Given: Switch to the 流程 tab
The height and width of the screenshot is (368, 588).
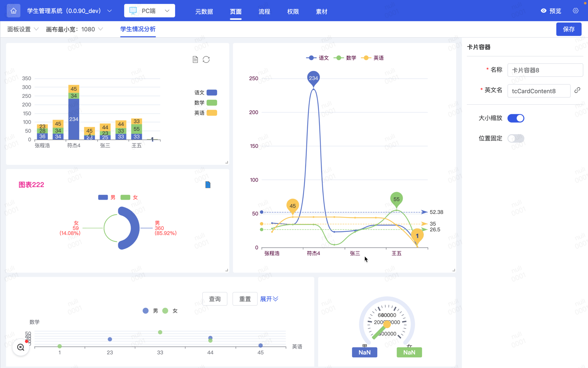Looking at the screenshot, I should (x=264, y=11).
